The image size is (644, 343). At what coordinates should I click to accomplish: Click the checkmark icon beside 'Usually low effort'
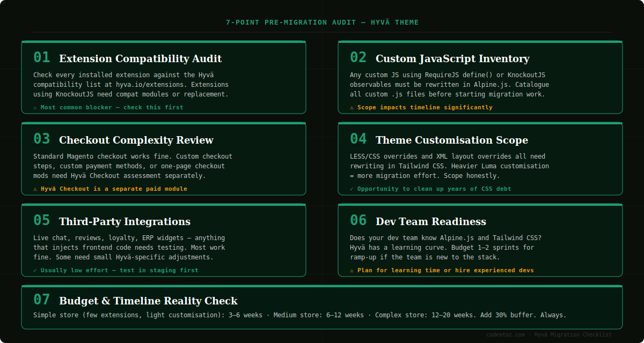pyautogui.click(x=35, y=270)
